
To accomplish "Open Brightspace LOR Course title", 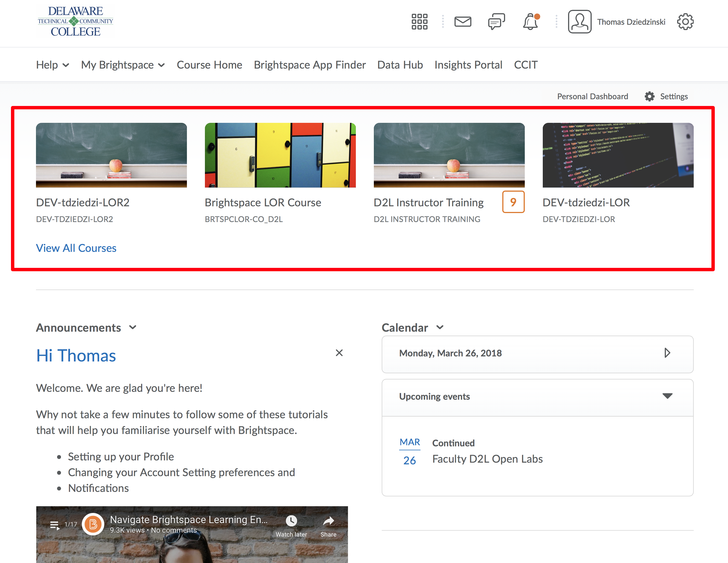I will pyautogui.click(x=263, y=202).
